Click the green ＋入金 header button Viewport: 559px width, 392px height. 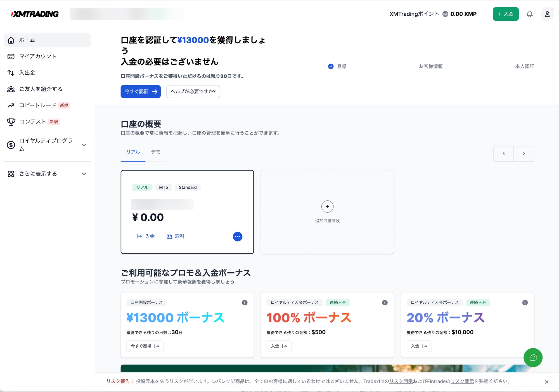coord(506,14)
